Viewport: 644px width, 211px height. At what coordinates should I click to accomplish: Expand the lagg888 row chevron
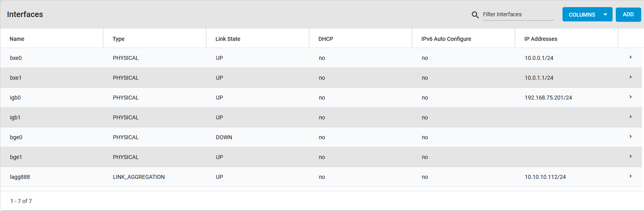(630, 176)
